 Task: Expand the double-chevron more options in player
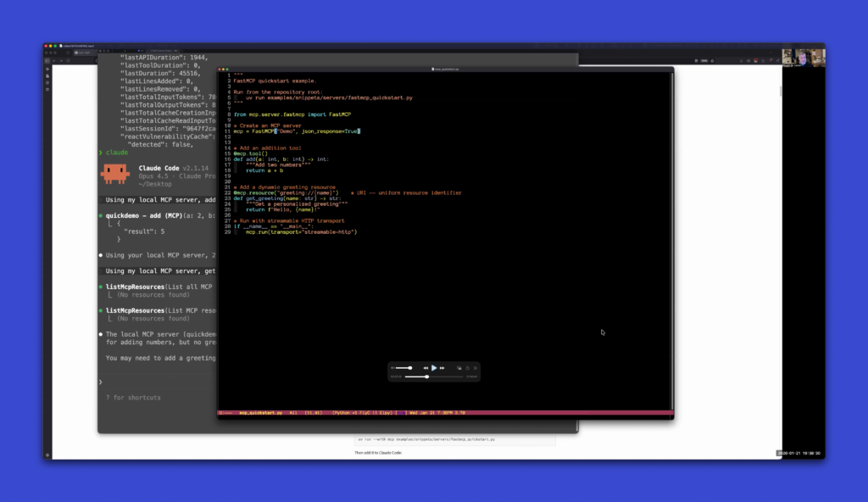pyautogui.click(x=475, y=368)
